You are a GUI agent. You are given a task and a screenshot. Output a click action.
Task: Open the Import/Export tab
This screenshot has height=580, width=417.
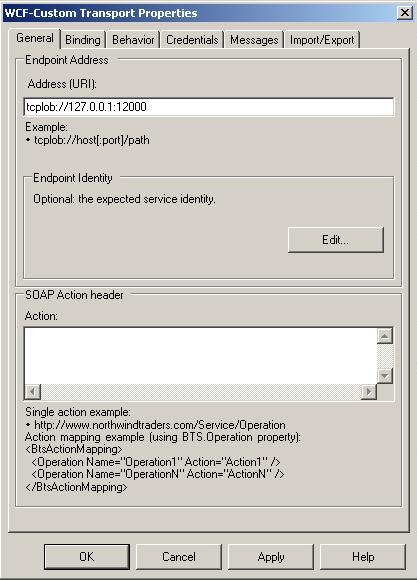[322, 40]
